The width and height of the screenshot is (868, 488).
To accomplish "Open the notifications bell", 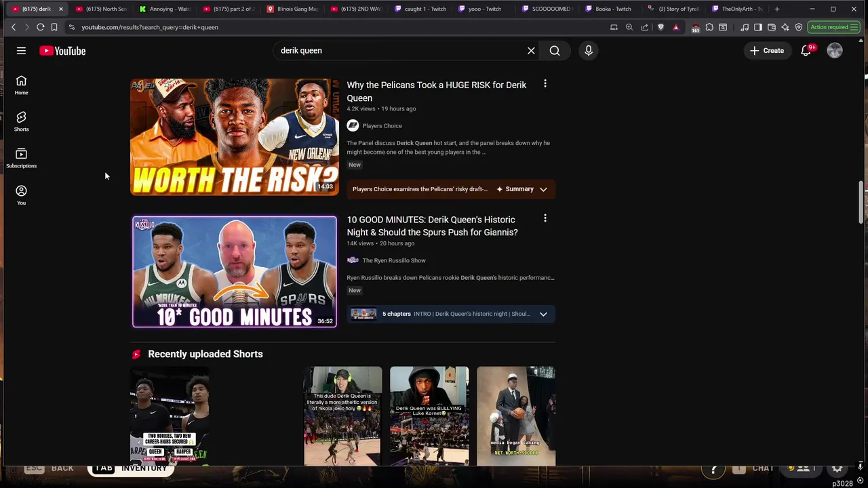I will (x=806, y=51).
